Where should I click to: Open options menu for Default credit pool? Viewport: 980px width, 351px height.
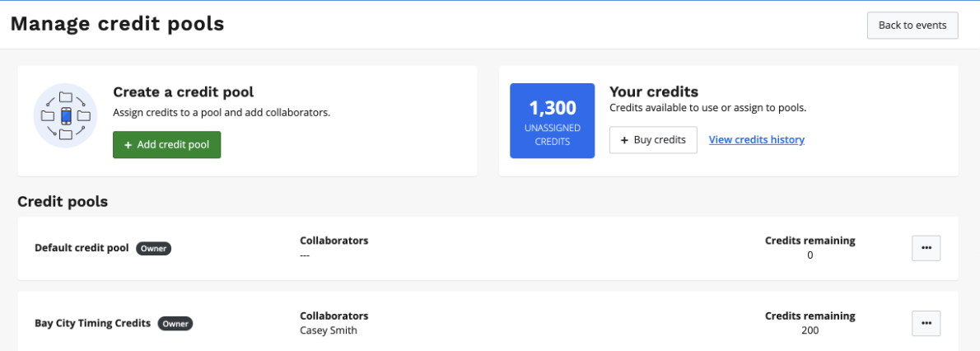click(x=926, y=248)
